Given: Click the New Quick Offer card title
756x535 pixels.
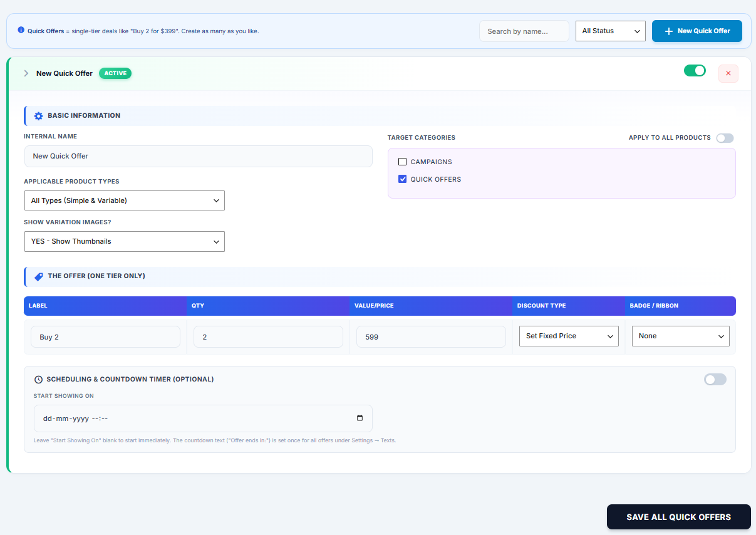Looking at the screenshot, I should click(x=65, y=73).
